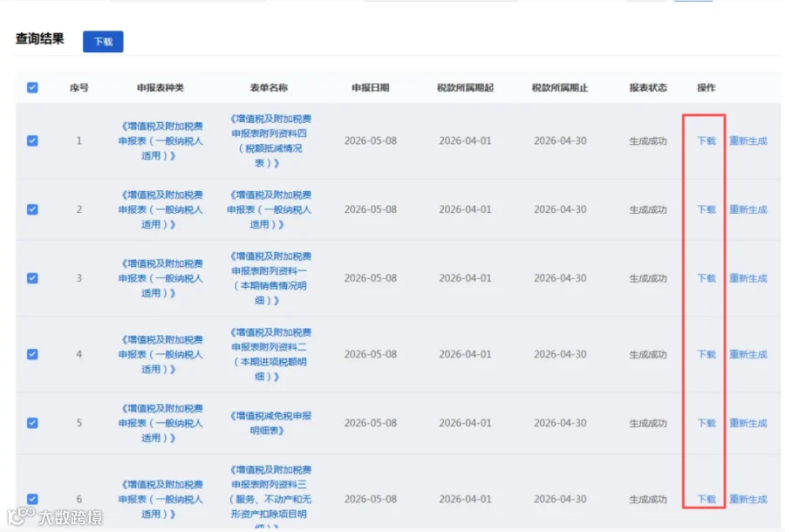Click the 税款所属期止 column header
785x532 pixels.
click(x=560, y=87)
